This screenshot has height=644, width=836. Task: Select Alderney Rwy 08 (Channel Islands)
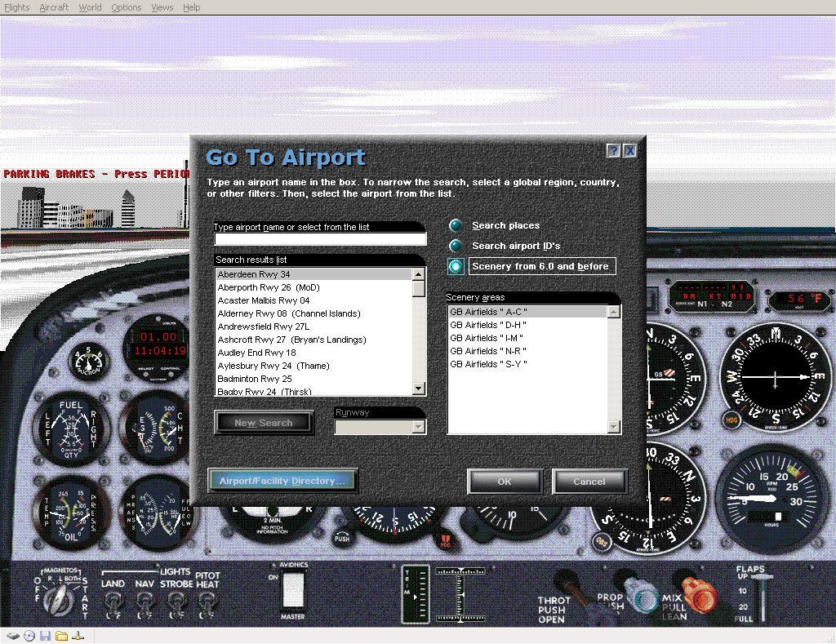click(x=314, y=313)
